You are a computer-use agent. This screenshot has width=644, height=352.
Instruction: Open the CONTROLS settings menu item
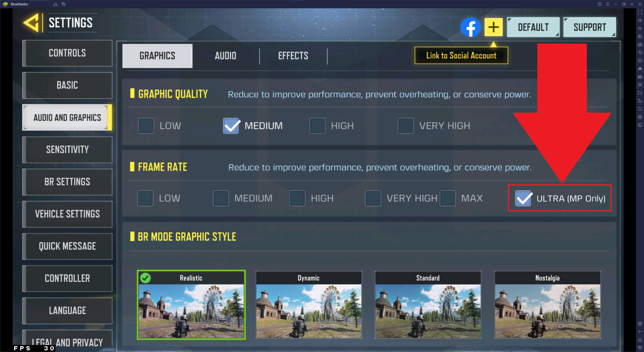click(67, 53)
